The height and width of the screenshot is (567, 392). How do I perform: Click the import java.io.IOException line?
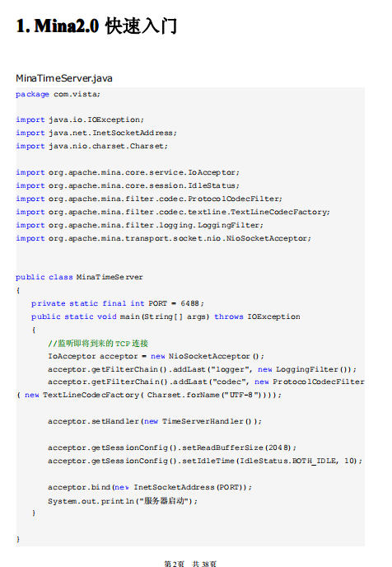[x=80, y=119]
